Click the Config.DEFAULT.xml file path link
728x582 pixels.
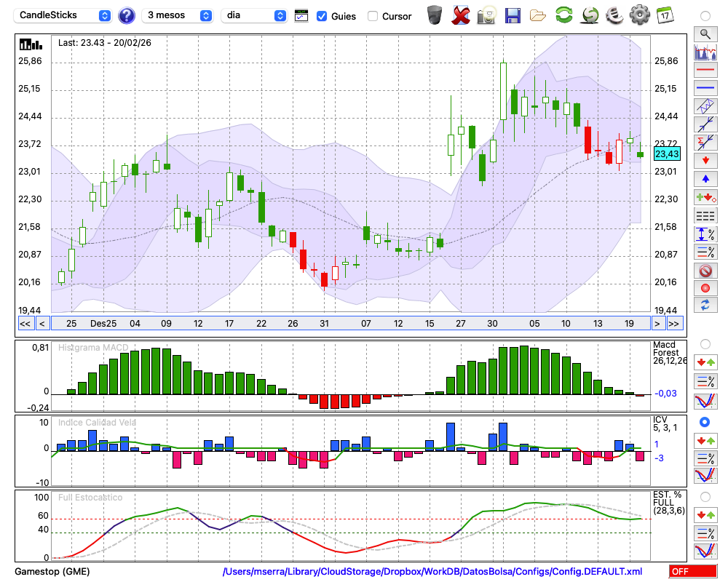432,572
